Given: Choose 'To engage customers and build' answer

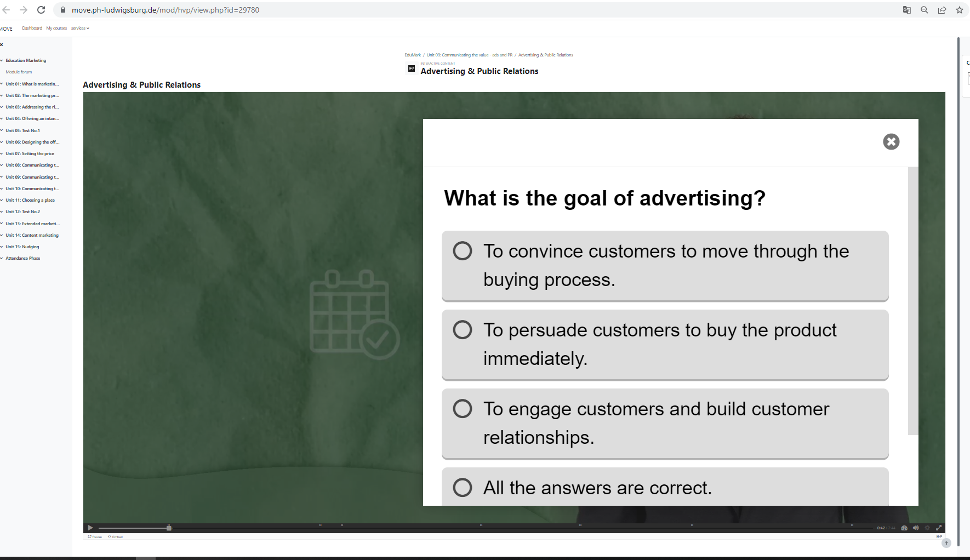Looking at the screenshot, I should 463,409.
